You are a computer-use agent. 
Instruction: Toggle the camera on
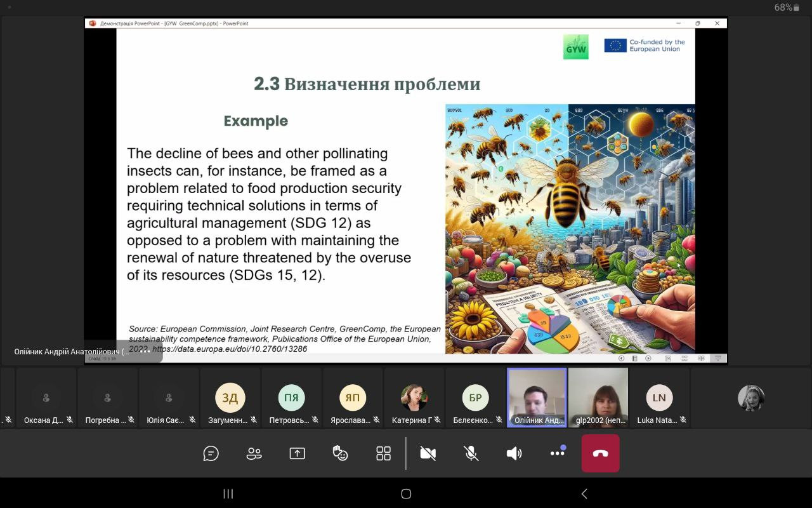[x=428, y=453]
